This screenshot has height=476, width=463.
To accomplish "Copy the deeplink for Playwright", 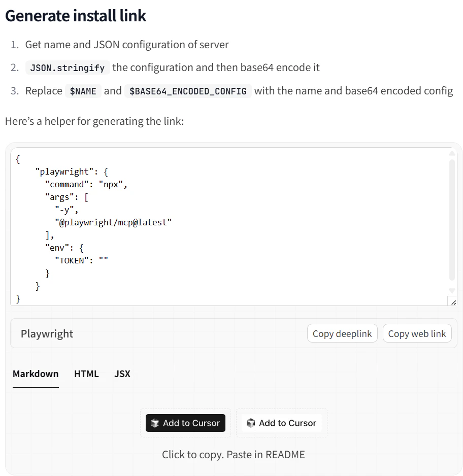I will tap(342, 333).
